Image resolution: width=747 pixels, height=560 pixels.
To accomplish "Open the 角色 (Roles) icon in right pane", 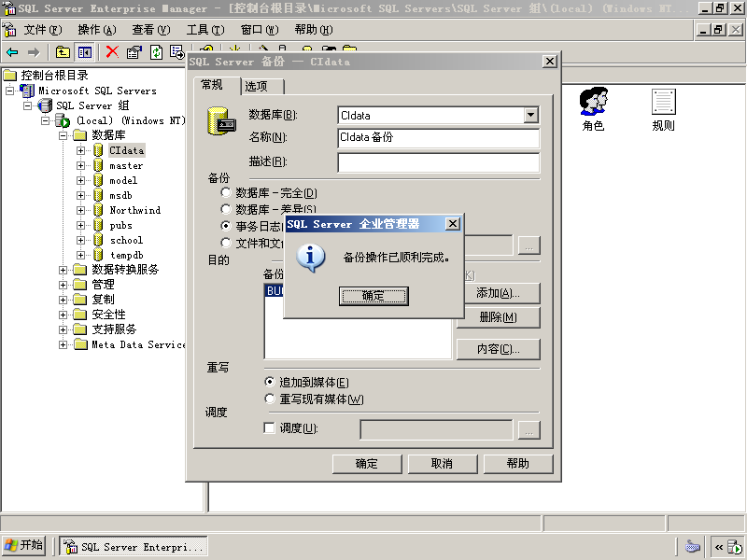I will (593, 101).
